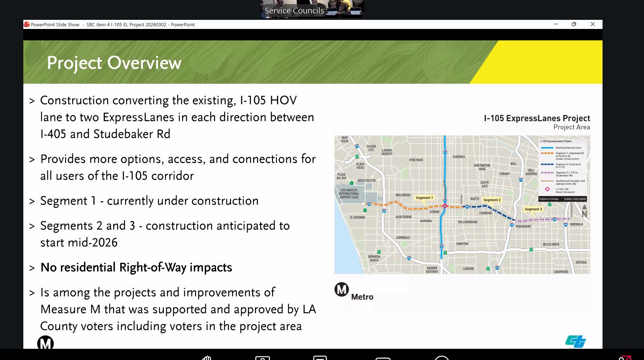Click the screen share icon on the bottom bar
The width and height of the screenshot is (644, 360).
click(320, 359)
